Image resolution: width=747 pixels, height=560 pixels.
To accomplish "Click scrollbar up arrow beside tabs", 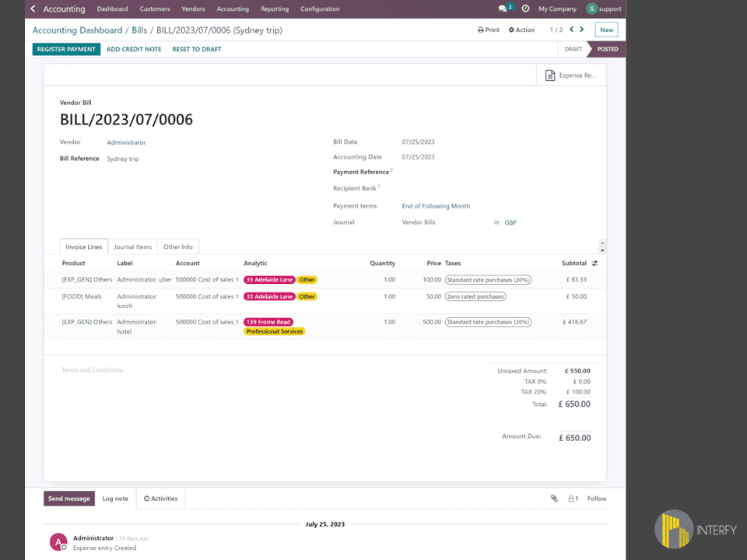I will (602, 243).
